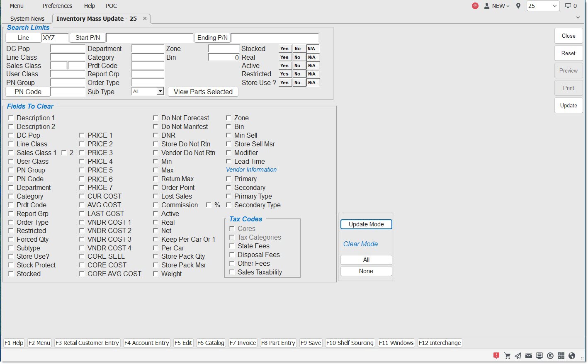588x364 pixels.
Task: Open the Preferences menu
Action: point(57,6)
